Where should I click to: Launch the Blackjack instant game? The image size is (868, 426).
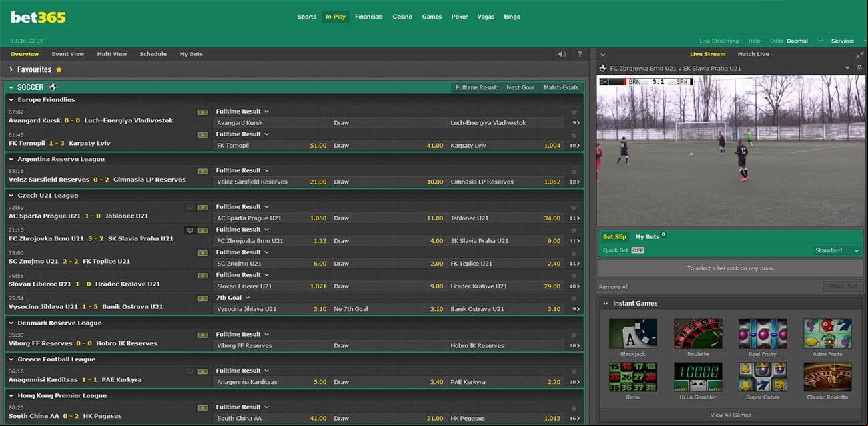tap(633, 334)
